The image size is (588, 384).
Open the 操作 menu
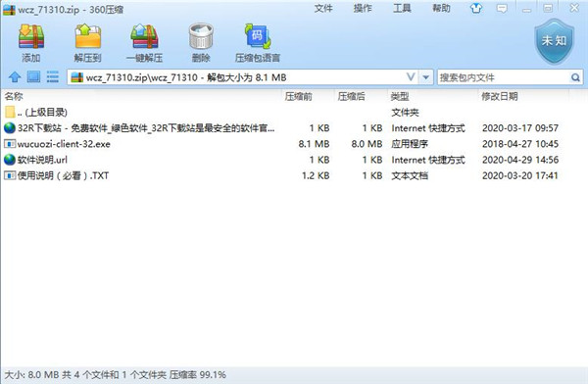[363, 8]
